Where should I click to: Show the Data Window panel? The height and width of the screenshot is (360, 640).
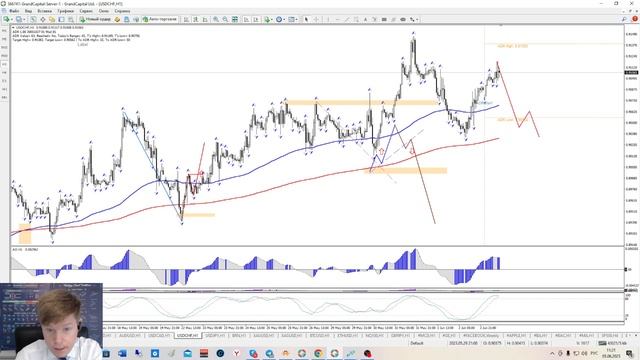(x=42, y=19)
